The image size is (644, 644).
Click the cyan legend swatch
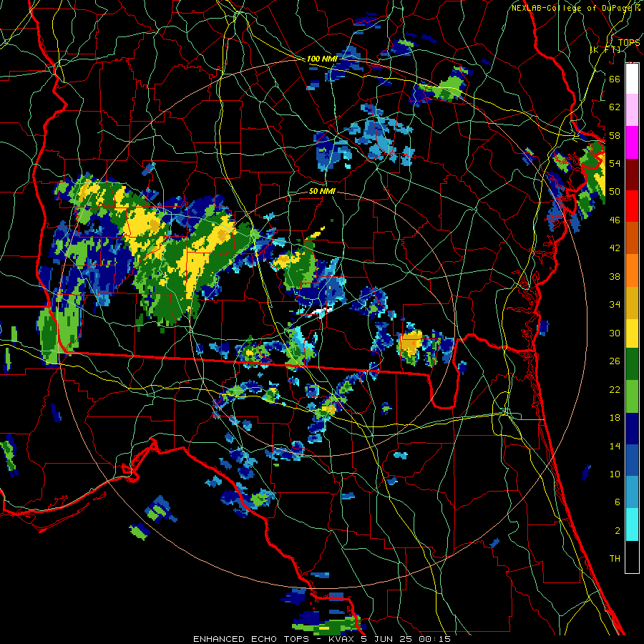tap(632, 525)
